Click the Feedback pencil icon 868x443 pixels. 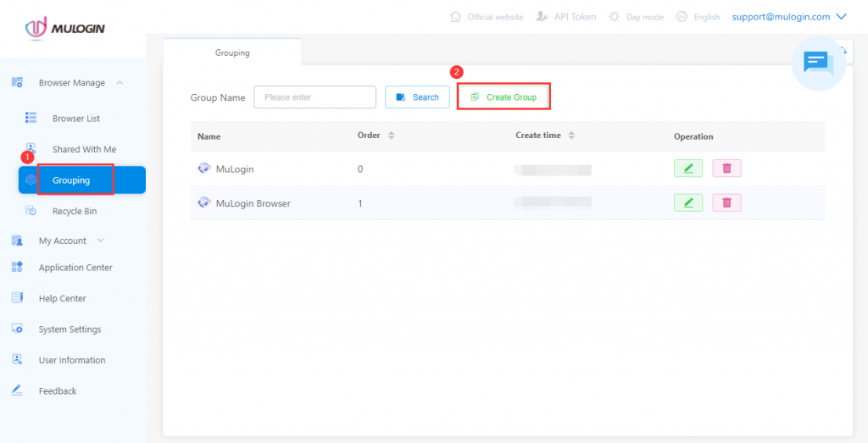click(x=17, y=390)
